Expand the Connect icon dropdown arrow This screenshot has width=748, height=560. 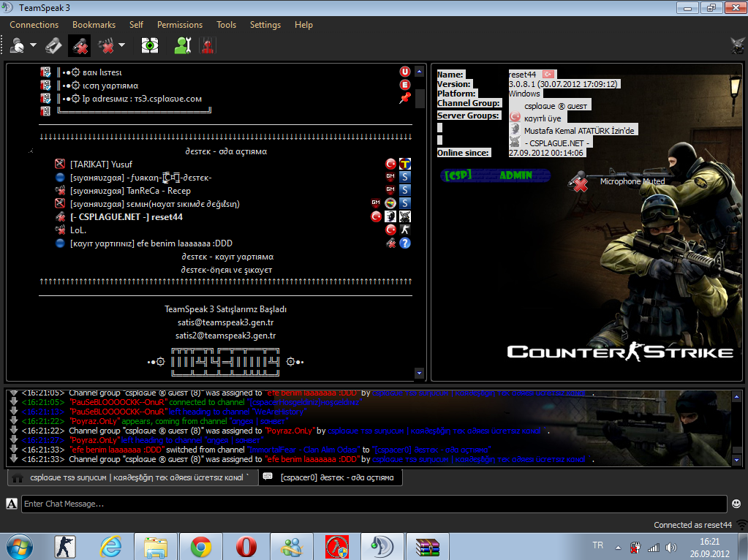click(33, 45)
